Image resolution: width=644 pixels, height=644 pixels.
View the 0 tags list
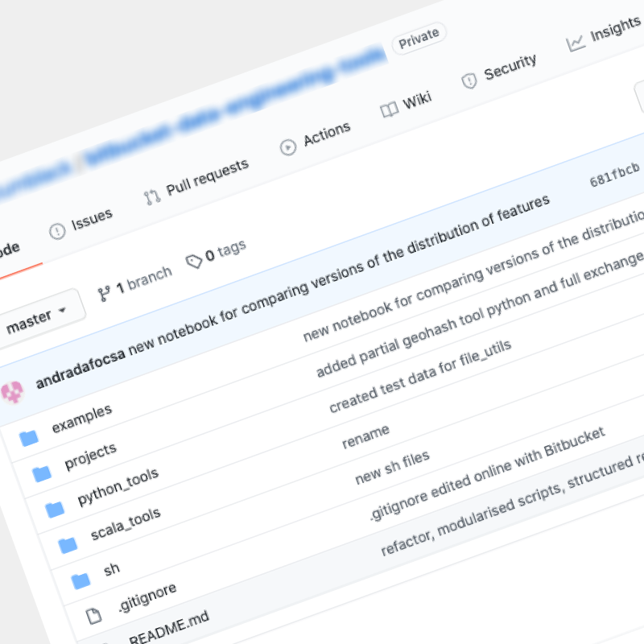click(216, 254)
